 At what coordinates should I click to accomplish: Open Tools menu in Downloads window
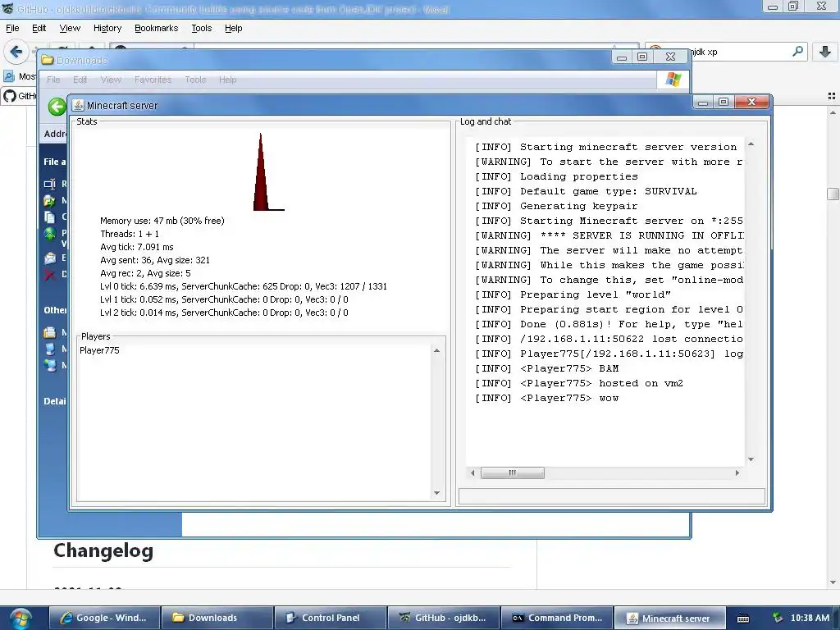195,80
